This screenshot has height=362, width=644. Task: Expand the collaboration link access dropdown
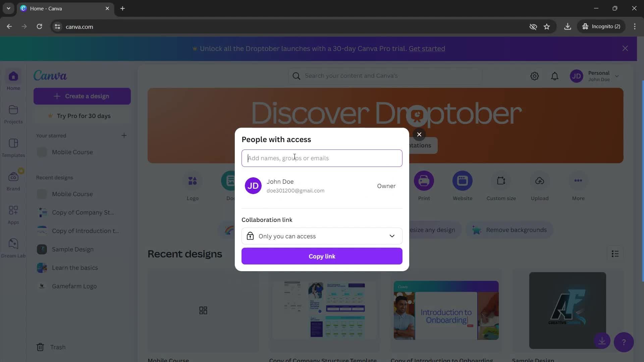(322, 236)
